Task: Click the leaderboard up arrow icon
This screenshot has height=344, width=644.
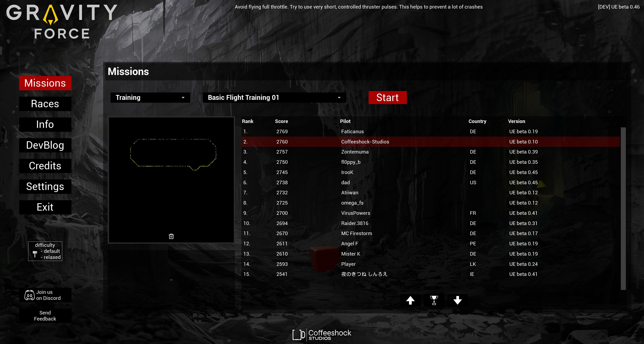Action: [410, 300]
